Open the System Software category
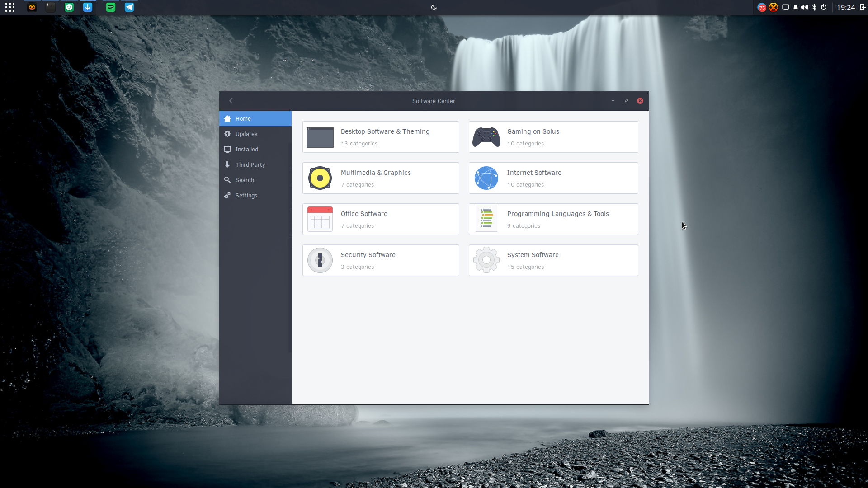The image size is (868, 488). tap(553, 260)
